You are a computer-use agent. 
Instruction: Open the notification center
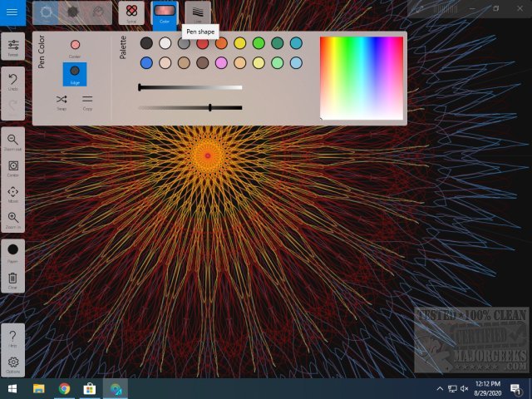(515, 389)
